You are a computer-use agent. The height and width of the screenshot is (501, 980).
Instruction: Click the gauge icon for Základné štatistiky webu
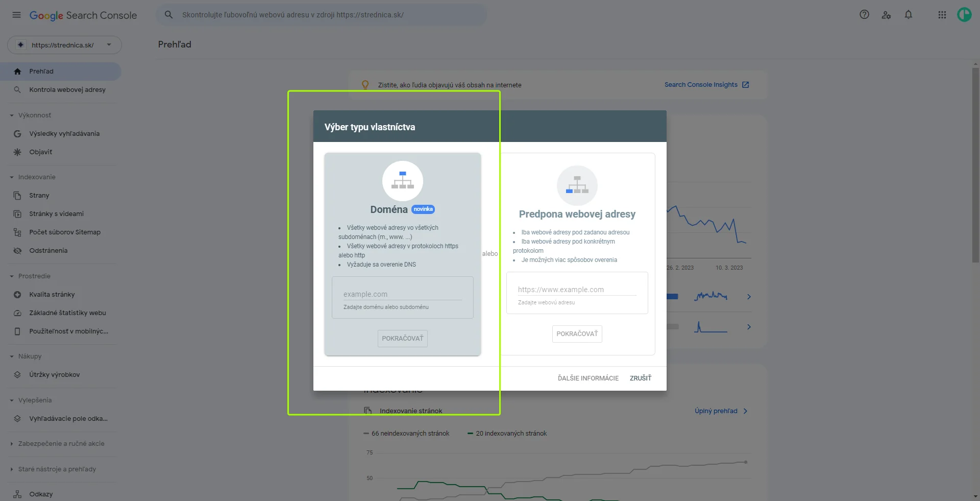(17, 313)
